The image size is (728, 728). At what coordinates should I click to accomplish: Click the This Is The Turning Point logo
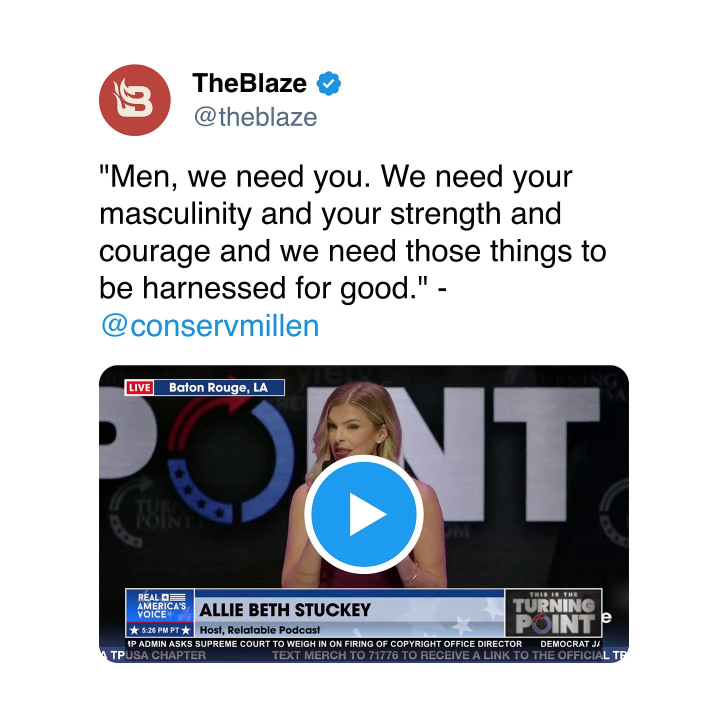pos(553,613)
